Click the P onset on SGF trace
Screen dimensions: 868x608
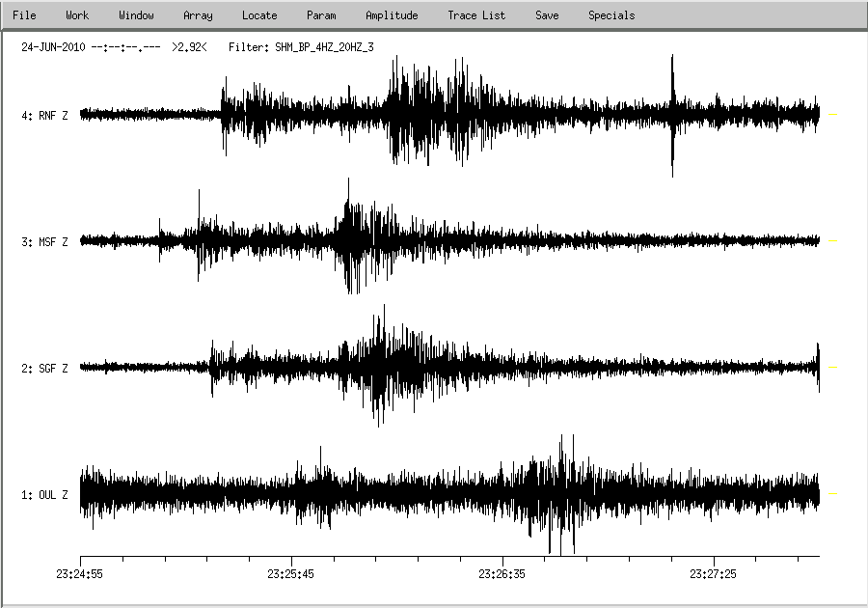tap(211, 367)
